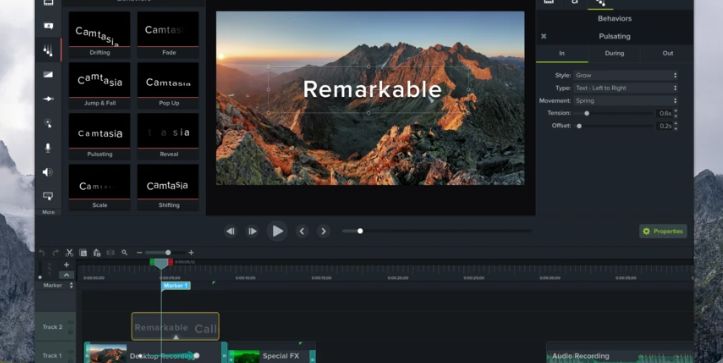
Task: Select the Reveal behavior thumbnail
Action: click(x=168, y=136)
